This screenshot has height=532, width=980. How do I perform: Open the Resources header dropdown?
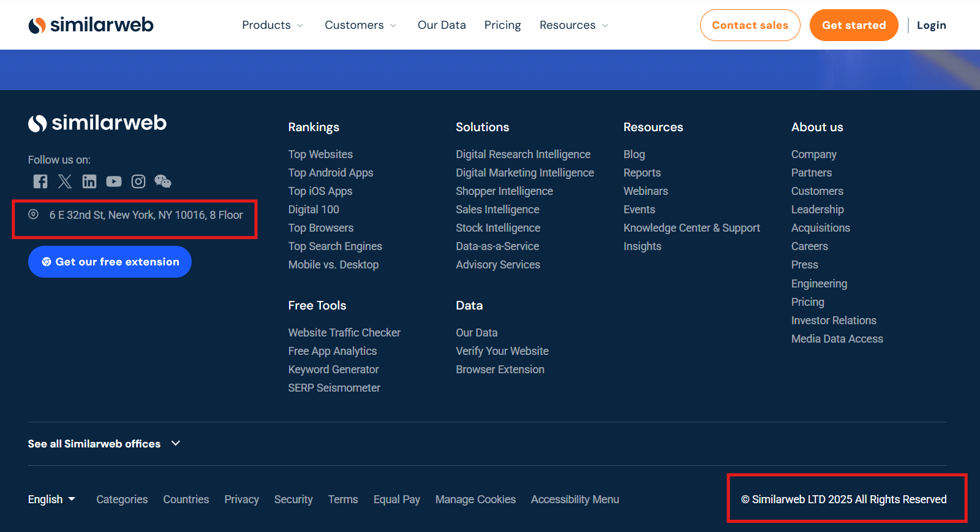(x=573, y=25)
